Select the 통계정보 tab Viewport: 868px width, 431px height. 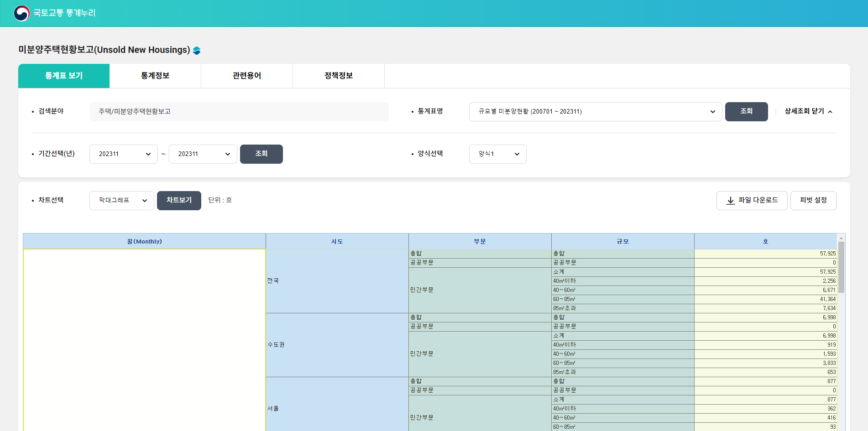coord(155,76)
